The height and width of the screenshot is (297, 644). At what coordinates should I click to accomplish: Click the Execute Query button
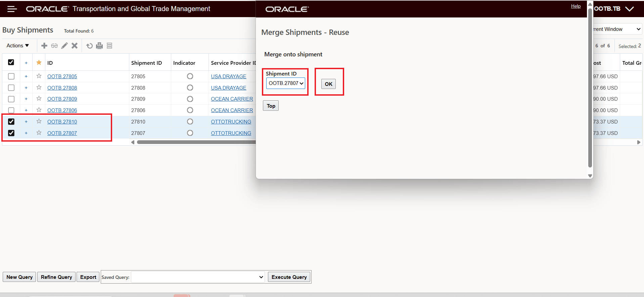pyautogui.click(x=289, y=277)
